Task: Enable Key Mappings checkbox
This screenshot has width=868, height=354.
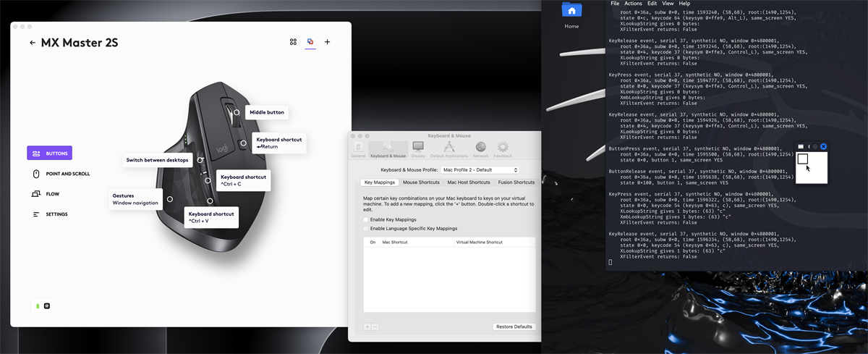Action: pos(366,219)
